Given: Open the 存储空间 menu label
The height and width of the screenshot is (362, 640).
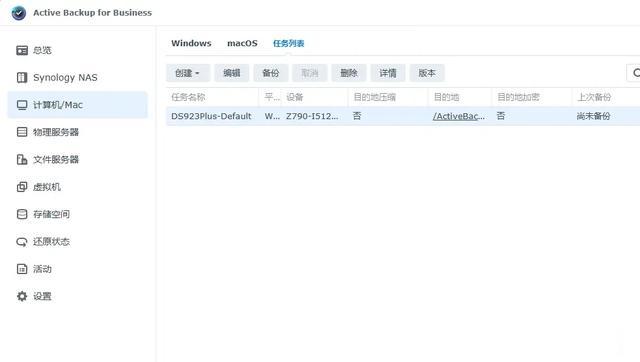Looking at the screenshot, I should [51, 214].
